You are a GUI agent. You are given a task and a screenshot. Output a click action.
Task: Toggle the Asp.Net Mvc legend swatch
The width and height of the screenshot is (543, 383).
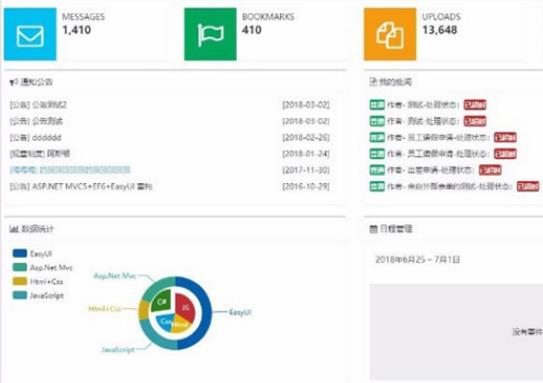pos(20,267)
